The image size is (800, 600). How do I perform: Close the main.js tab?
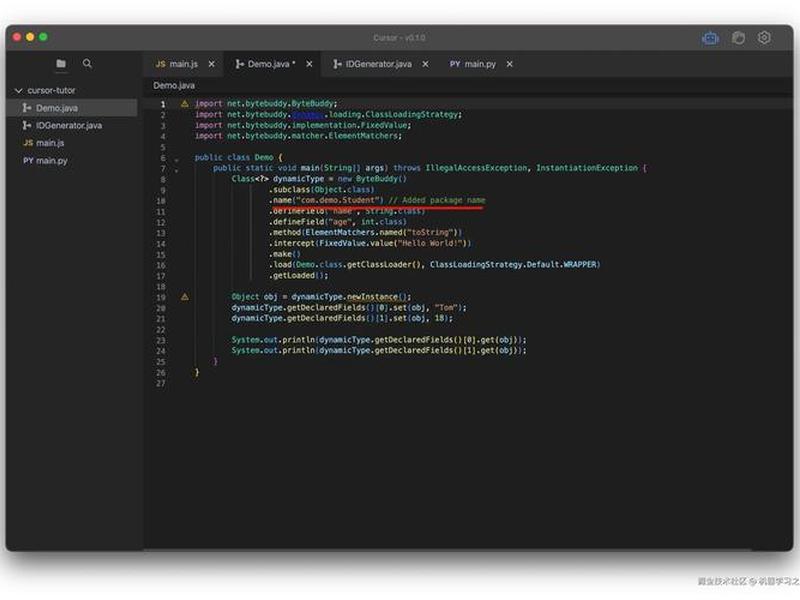(212, 64)
